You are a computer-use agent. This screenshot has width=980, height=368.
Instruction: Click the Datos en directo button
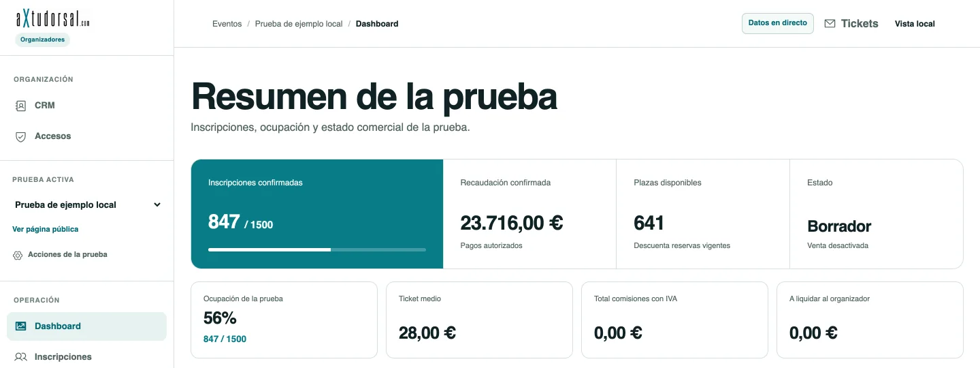[x=778, y=23]
